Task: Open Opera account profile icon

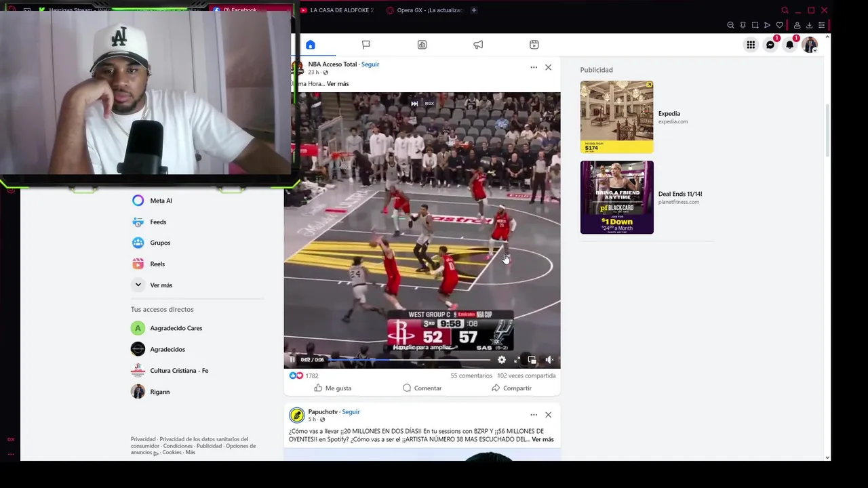Action: (x=797, y=25)
